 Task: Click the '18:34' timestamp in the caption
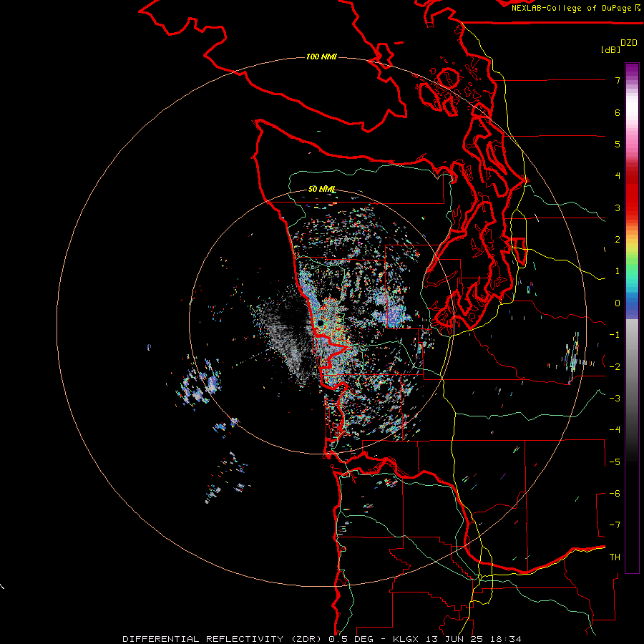click(x=507, y=639)
